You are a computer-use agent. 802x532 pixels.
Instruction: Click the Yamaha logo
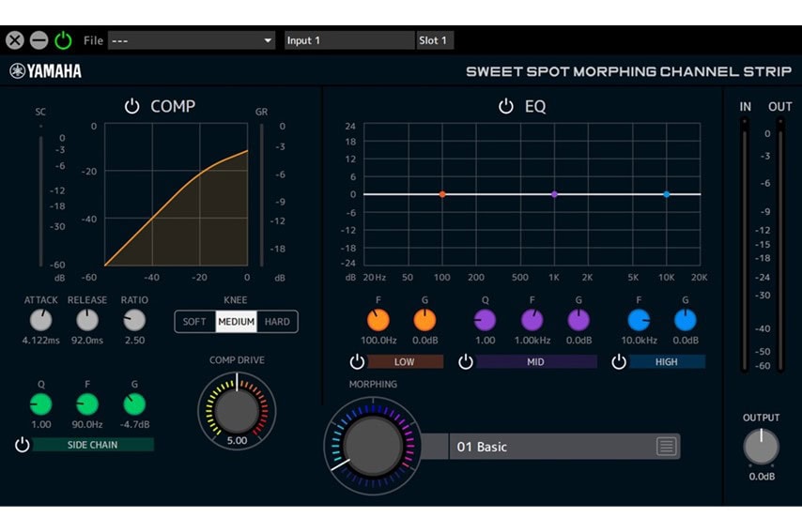click(45, 71)
